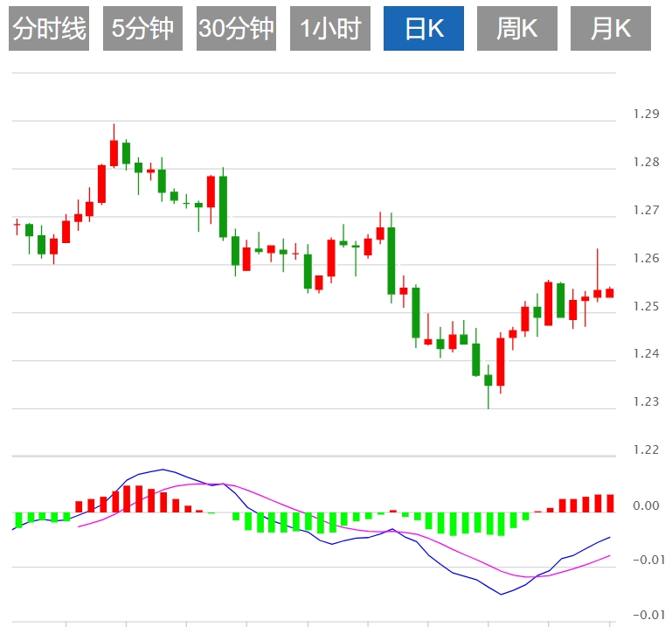Click the 1.27 price axis label
Image resolution: width=672 pixels, height=627 pixels.
click(x=646, y=211)
